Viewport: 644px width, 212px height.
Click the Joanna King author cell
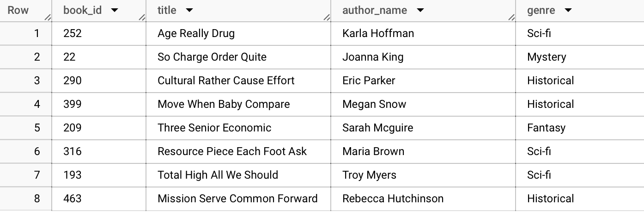pyautogui.click(x=423, y=57)
